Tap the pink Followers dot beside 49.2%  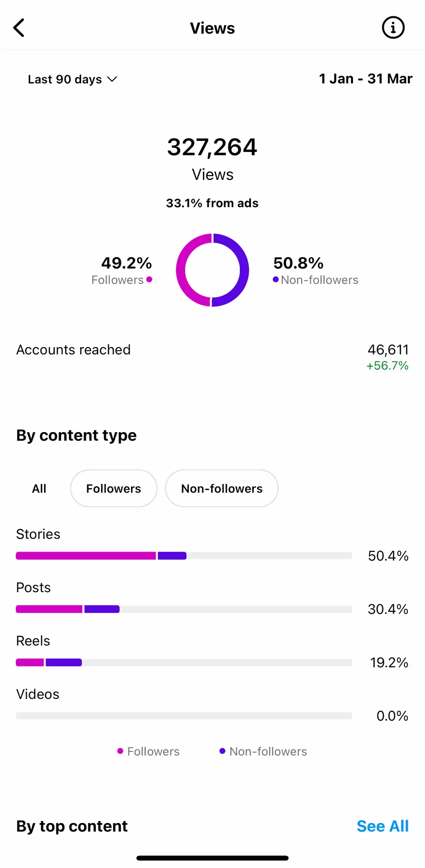149,280
